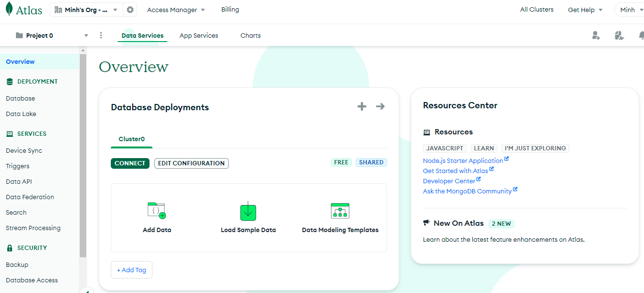Click the arrow icon in Database Deployments
The height and width of the screenshot is (293, 644).
click(380, 106)
